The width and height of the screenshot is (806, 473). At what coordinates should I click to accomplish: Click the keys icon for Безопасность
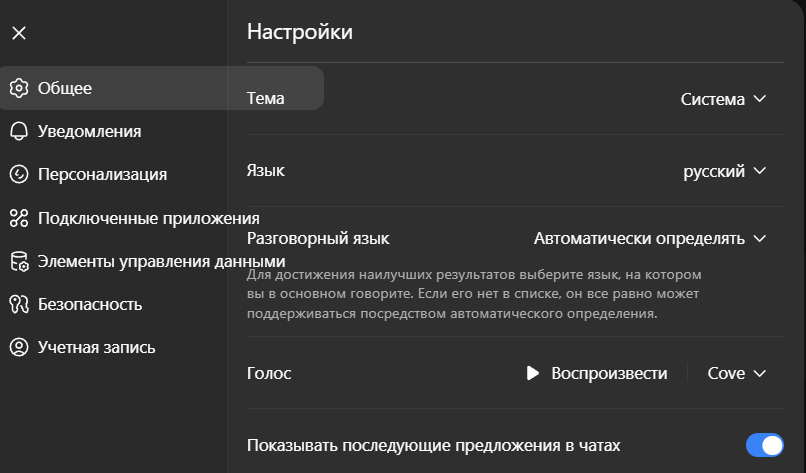coord(19,304)
